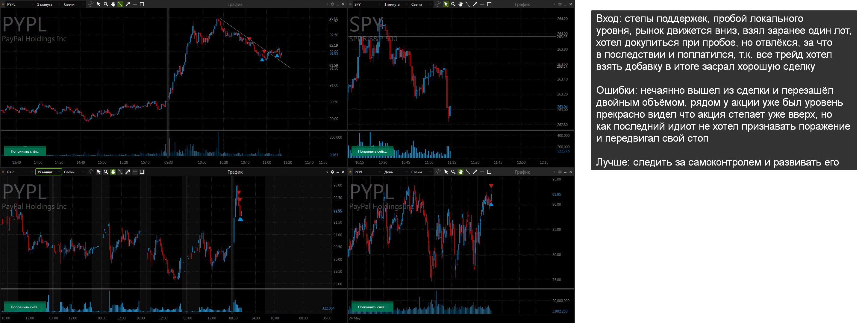
Task: Click 263.04 current price label on SPY axis
Action: click(x=562, y=107)
